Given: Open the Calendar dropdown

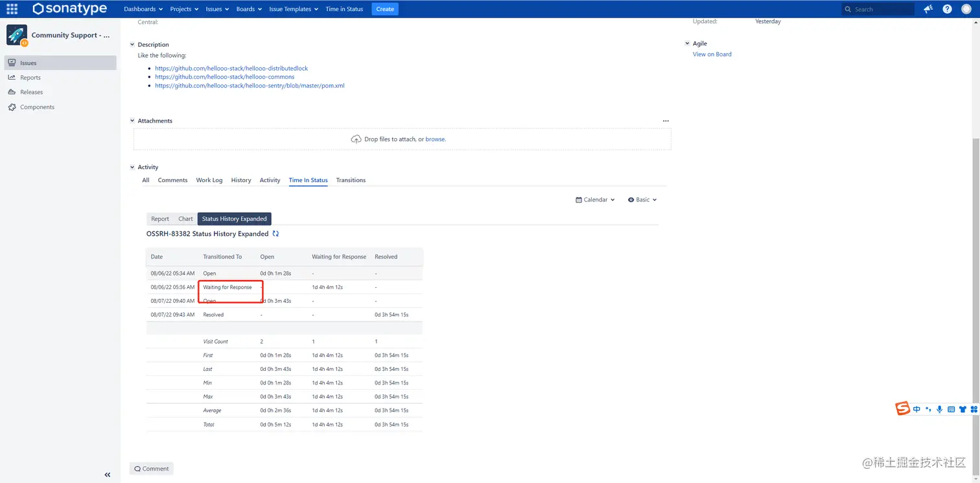Looking at the screenshot, I should pyautogui.click(x=595, y=200).
